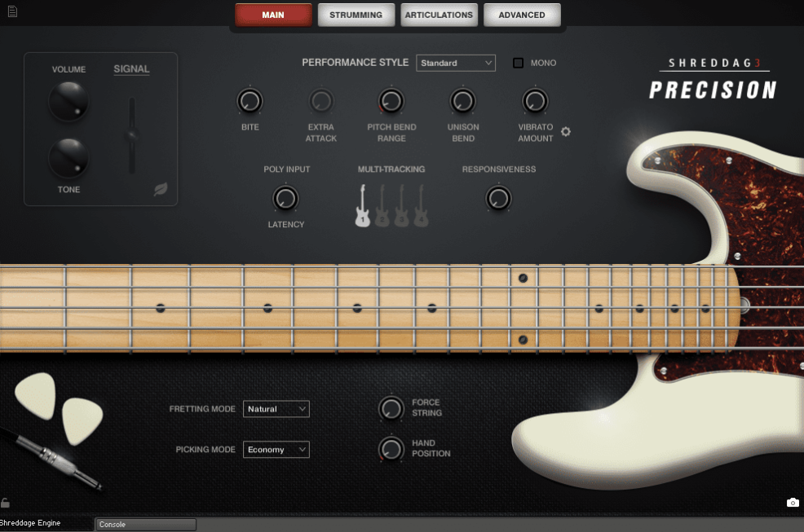Open the ADVANCED tab
Viewport: 804px width, 532px height.
pyautogui.click(x=522, y=15)
